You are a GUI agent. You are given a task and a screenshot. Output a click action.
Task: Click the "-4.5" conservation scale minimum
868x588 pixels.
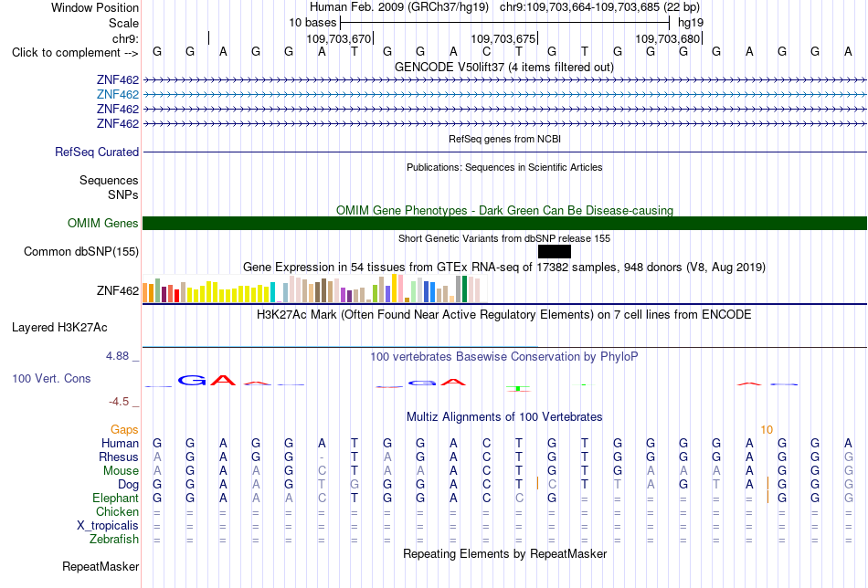click(x=119, y=402)
